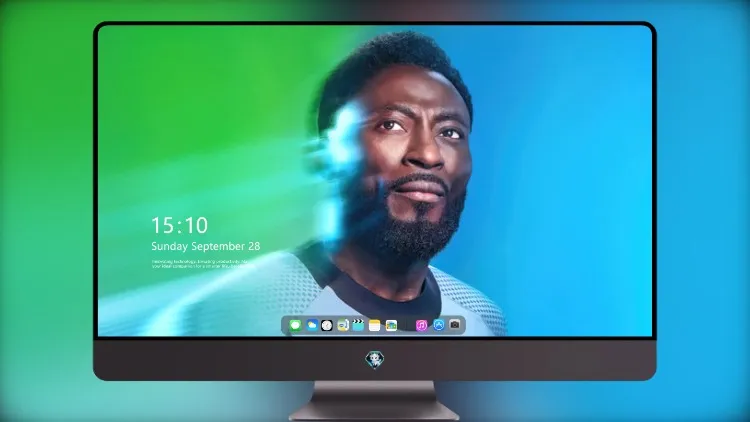Launch the Weather app from the dock
Image resolution: width=750 pixels, height=422 pixels.
point(311,325)
